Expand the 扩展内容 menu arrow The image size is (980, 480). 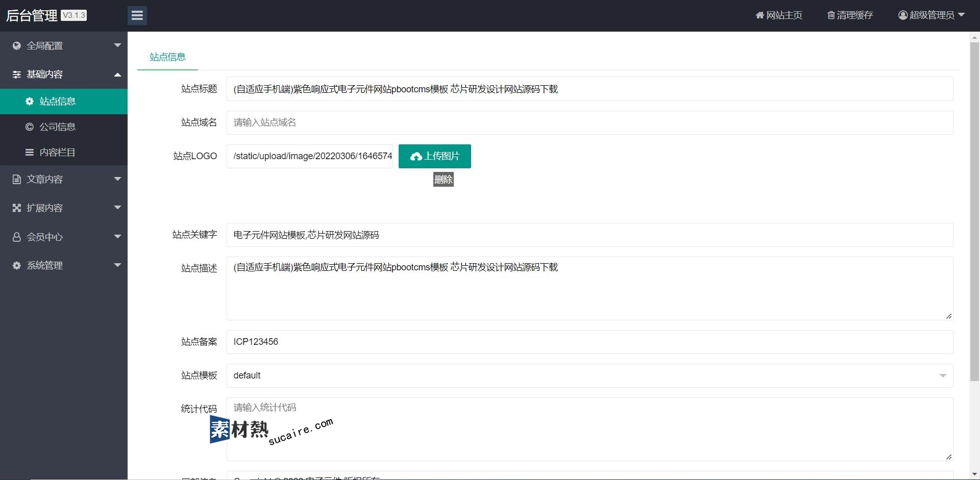coord(117,208)
